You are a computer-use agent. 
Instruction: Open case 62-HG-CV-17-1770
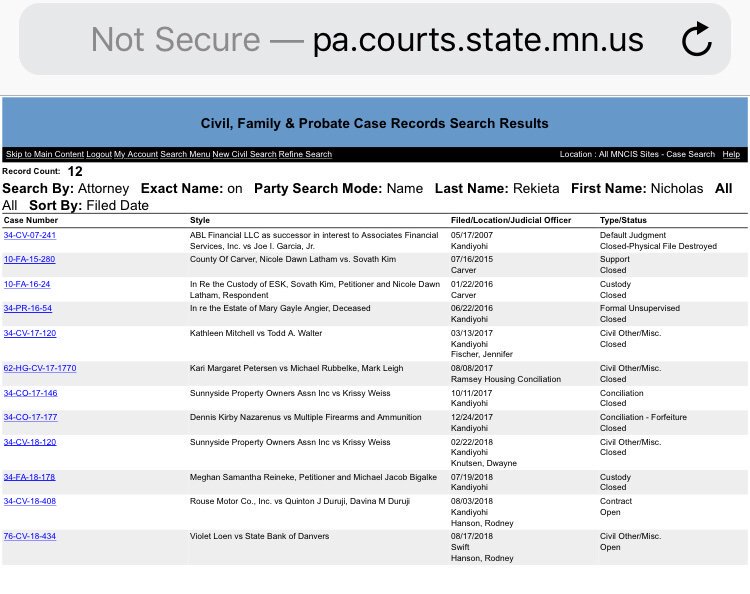click(40, 368)
